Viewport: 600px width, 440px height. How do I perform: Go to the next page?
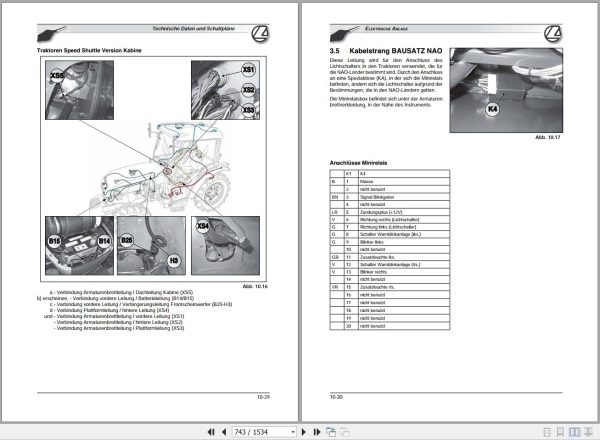(304, 432)
